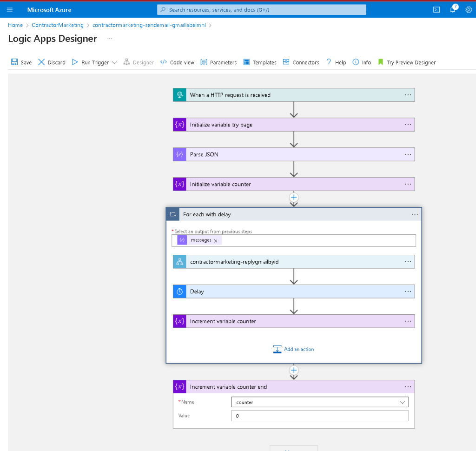Expand Initialize variable try page step
Image resolution: width=476 pixels, height=451 pixels.
(294, 125)
